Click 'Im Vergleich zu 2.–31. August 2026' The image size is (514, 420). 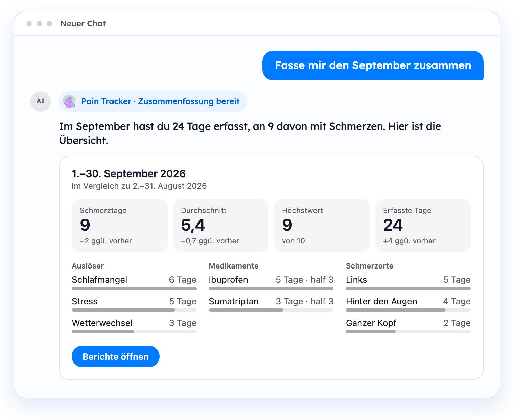[x=139, y=186]
